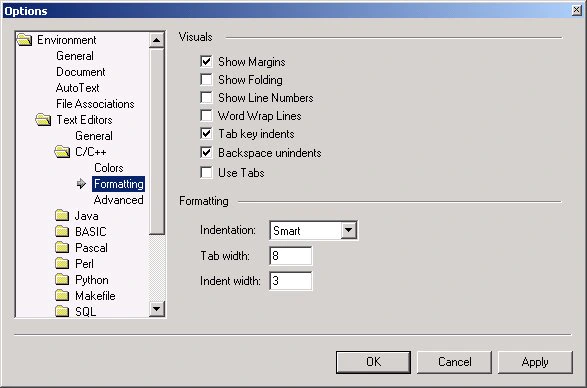Uncheck Tab key indents

pyautogui.click(x=206, y=133)
